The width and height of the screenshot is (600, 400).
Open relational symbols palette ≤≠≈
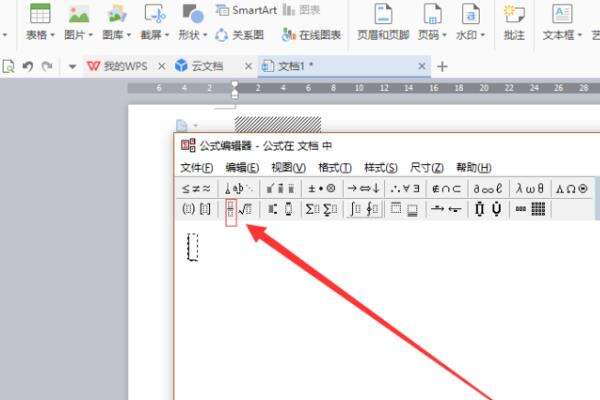tap(196, 188)
